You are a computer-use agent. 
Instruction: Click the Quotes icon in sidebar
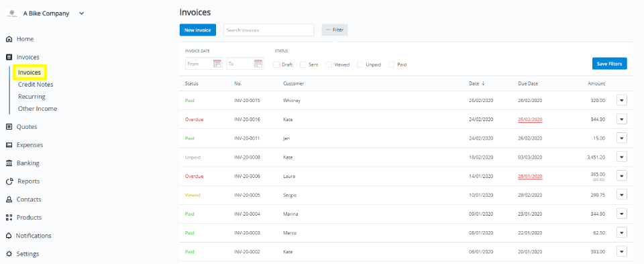[9, 127]
